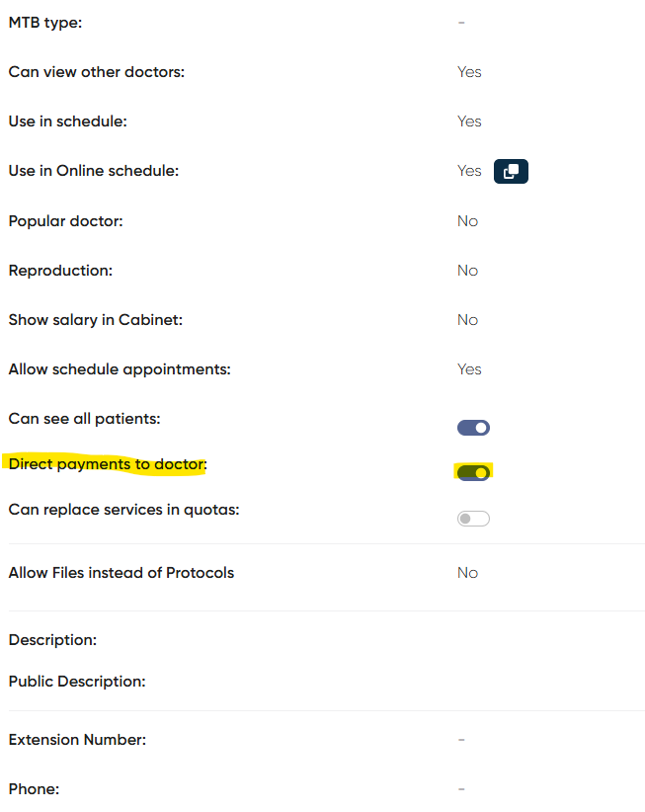The width and height of the screenshot is (645, 812).
Task: Click the Use in Online schedule label
Action: point(94,171)
